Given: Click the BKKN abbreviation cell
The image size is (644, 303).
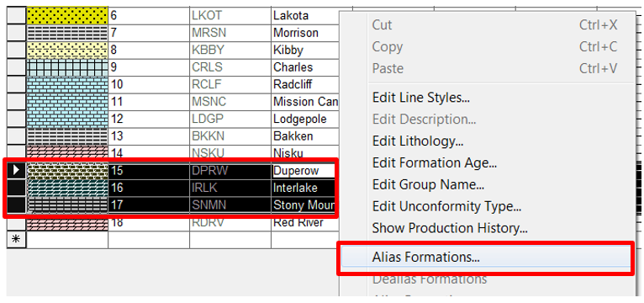Looking at the screenshot, I should pos(230,136).
